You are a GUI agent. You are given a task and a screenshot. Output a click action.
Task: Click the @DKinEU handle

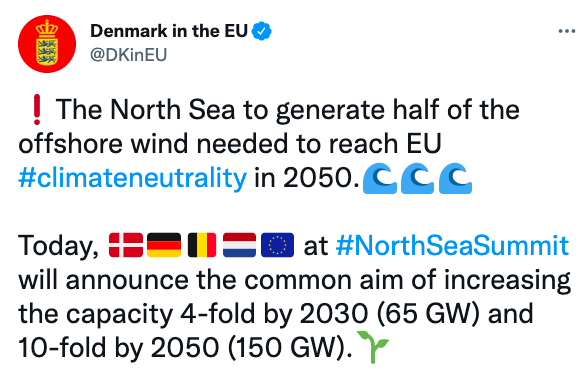tap(129, 55)
